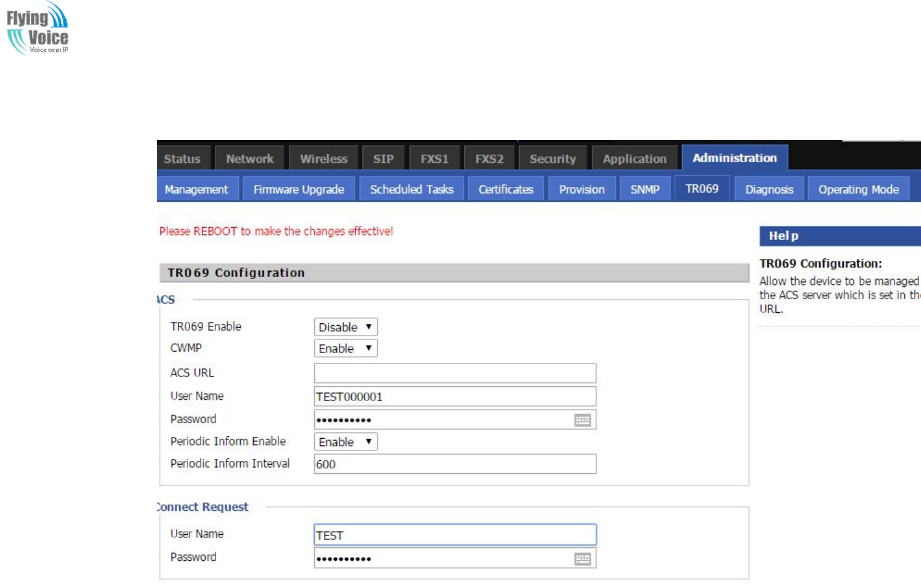Screen dimensions: 921x588
Task: Go to Firmware Upgrade sub-tab
Action: (299, 189)
